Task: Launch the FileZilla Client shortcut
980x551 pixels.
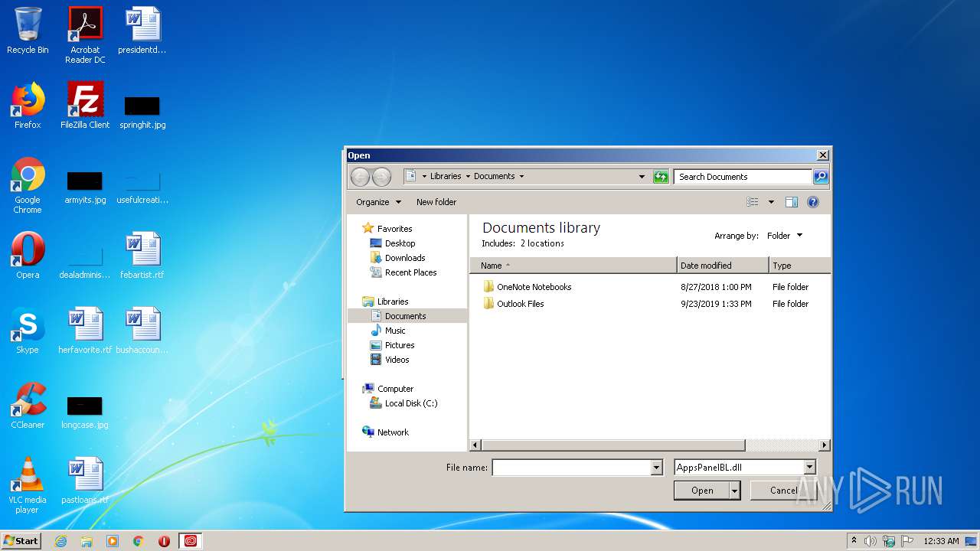Action: [x=85, y=106]
